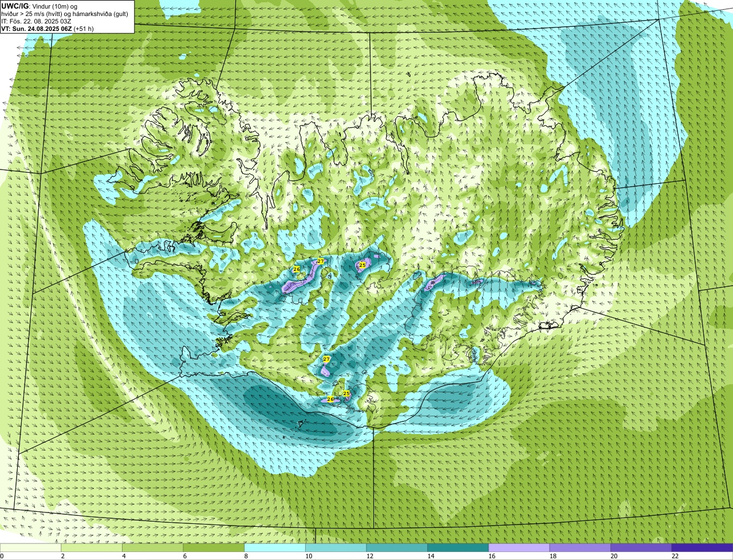Click the southernmost yellow '25' gust marker
This screenshot has height=560, width=733.
pos(346,393)
